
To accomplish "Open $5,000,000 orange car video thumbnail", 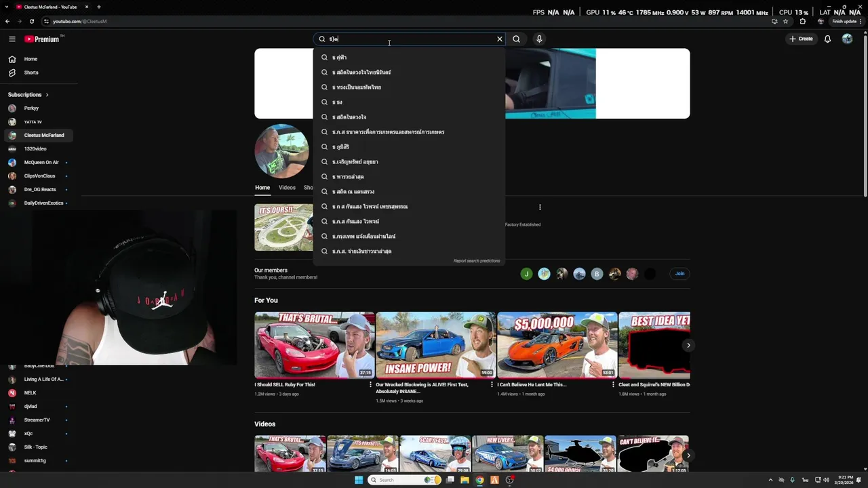I will (557, 345).
